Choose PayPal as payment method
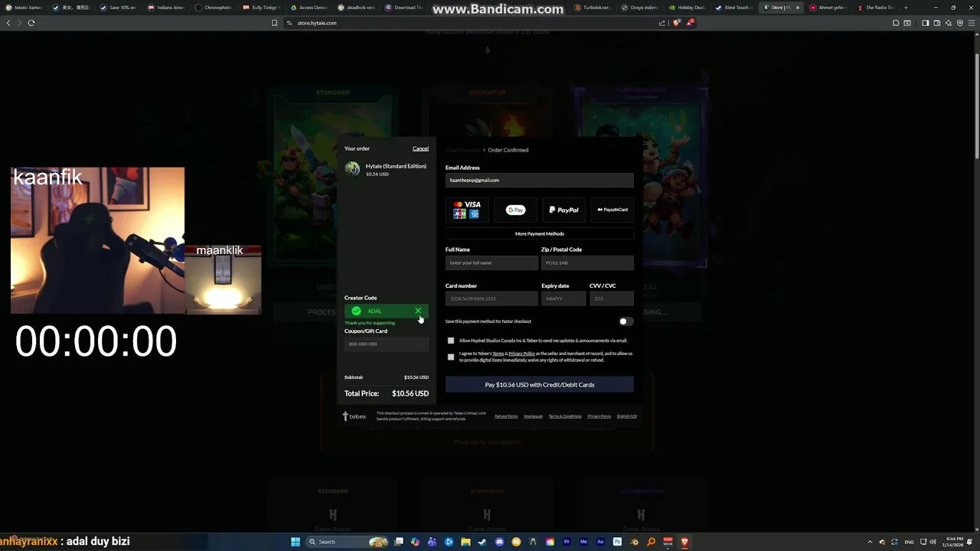The image size is (980, 551). pos(564,210)
